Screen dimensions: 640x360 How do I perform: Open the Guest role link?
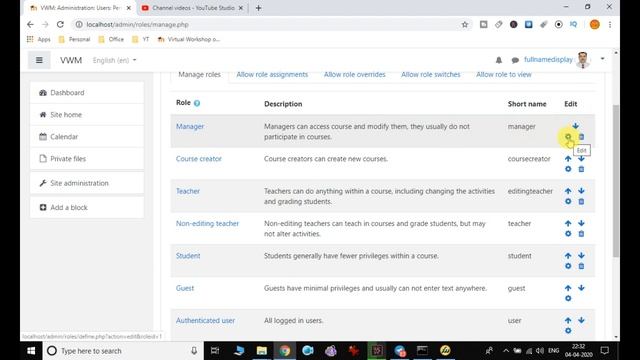click(x=185, y=288)
